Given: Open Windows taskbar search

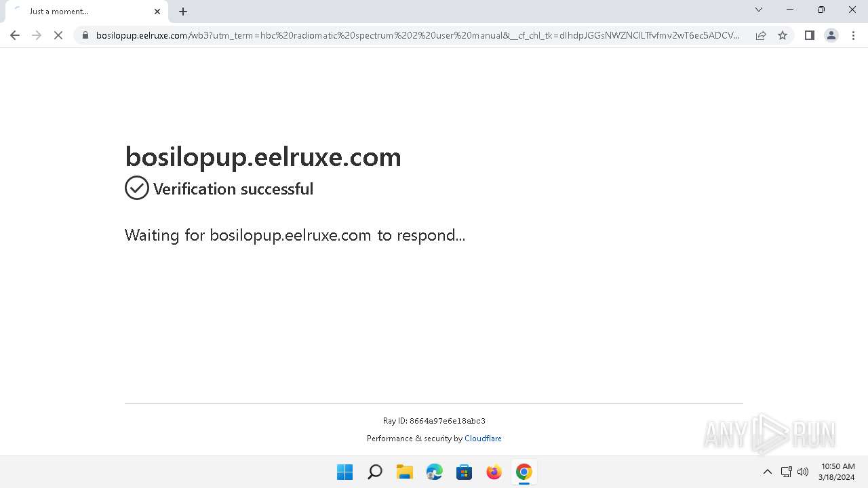Looking at the screenshot, I should 374,472.
